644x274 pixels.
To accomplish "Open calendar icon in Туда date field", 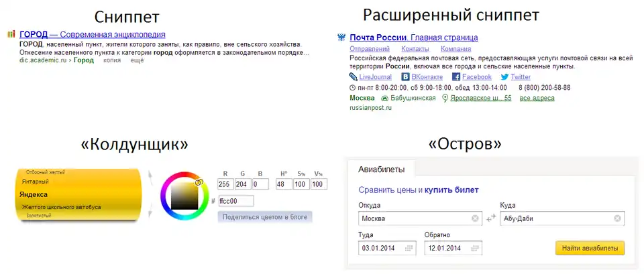I will coord(405,249).
